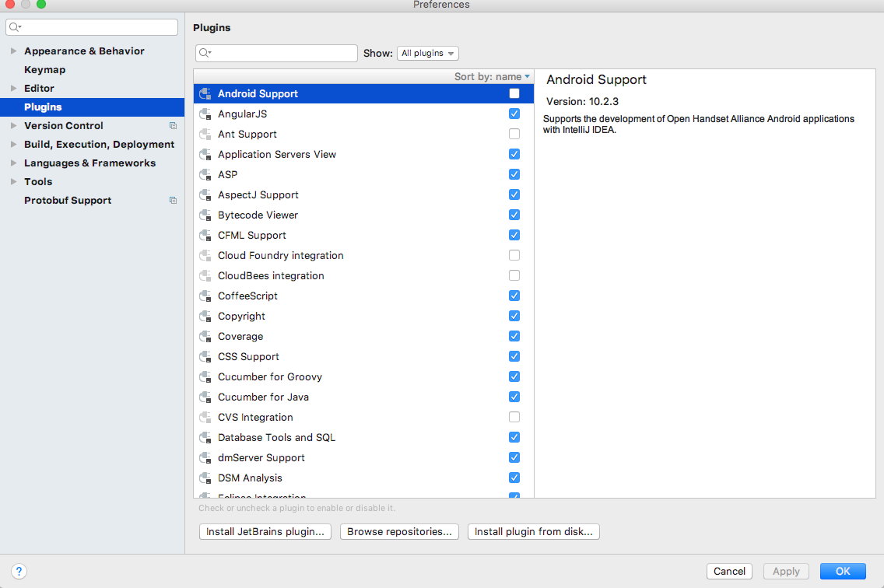Disable the Database Tools and SQL checkbox

(x=514, y=437)
